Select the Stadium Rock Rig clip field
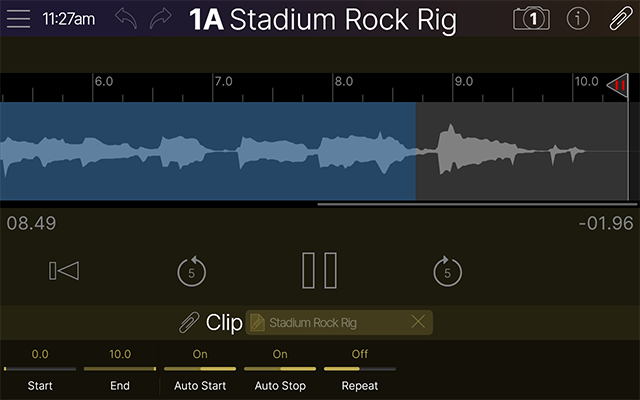 [330, 322]
